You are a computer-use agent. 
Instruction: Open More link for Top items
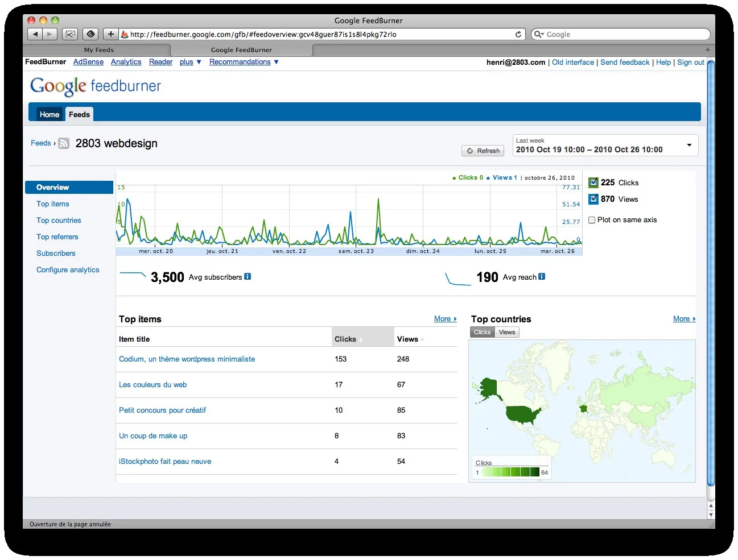click(445, 319)
